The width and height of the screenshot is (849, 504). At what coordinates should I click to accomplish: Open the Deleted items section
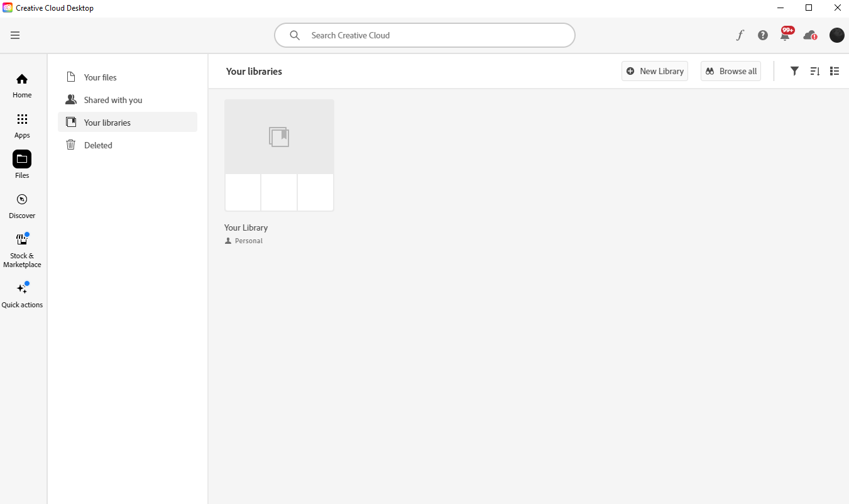pos(98,145)
